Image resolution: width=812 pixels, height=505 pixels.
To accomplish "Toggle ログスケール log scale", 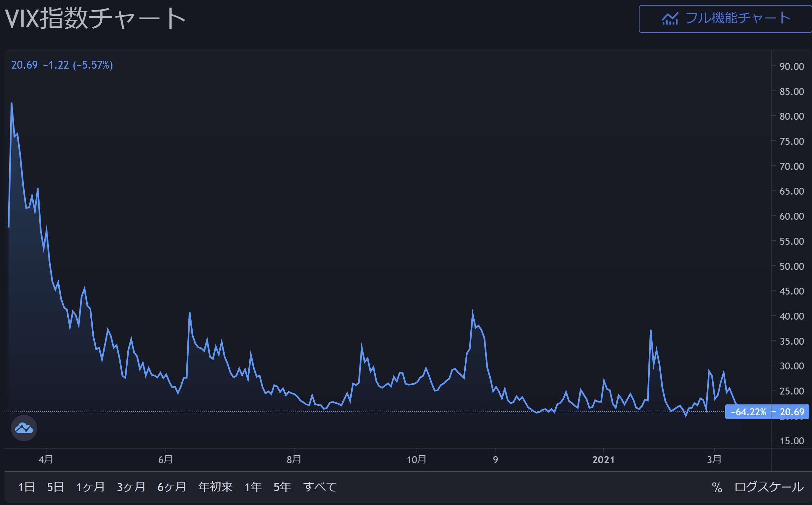I will click(769, 487).
